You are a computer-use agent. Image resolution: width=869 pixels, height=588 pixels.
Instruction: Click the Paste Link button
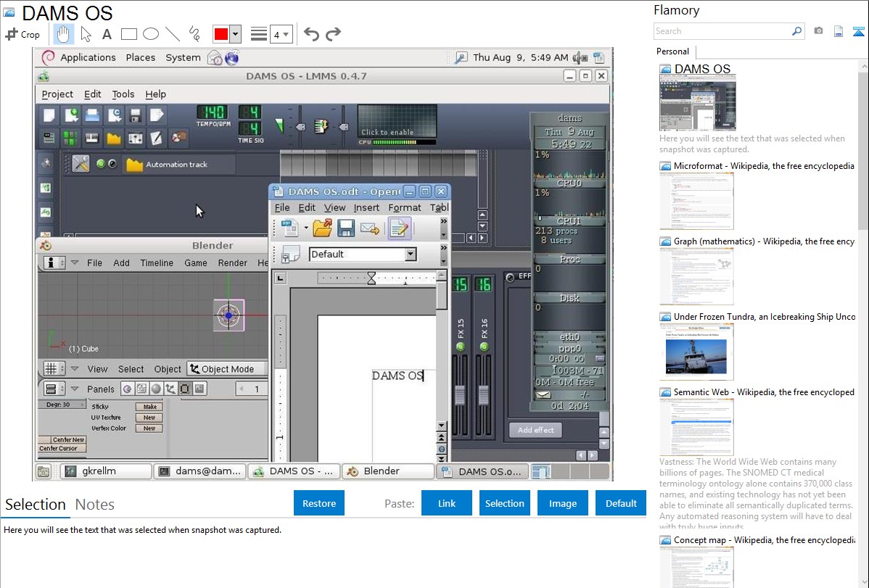point(447,503)
